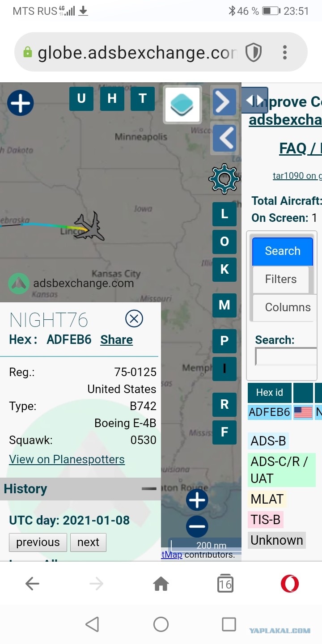
Task: Select the ADFEB6 row in aircraft table
Action: tap(285, 412)
